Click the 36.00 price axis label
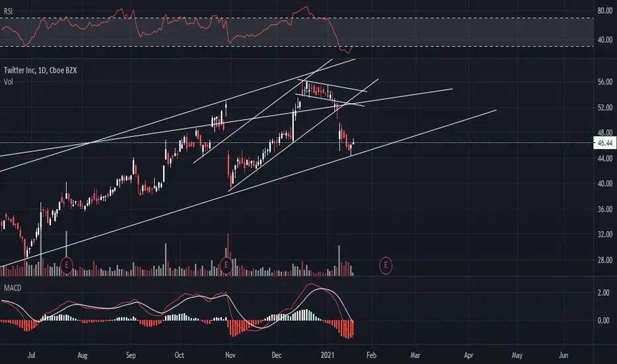 click(605, 209)
